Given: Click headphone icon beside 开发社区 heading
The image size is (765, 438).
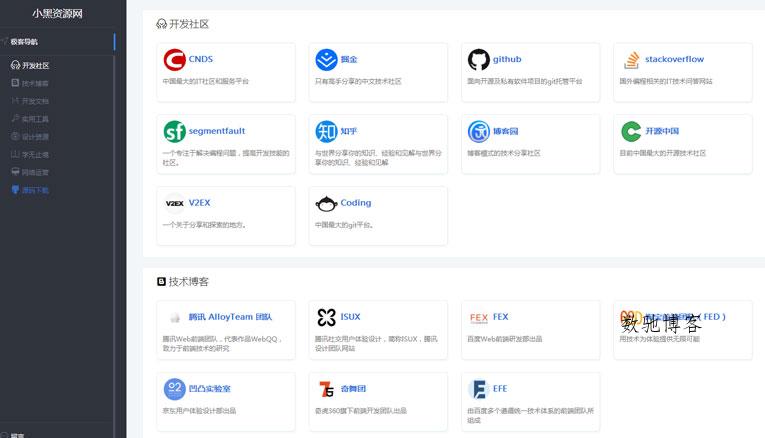Looking at the screenshot, I should 161,24.
